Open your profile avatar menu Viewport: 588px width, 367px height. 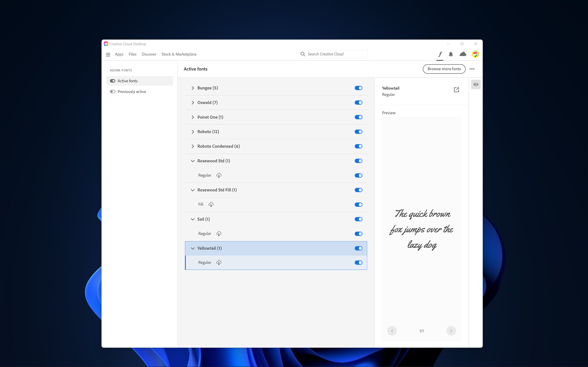(x=475, y=54)
